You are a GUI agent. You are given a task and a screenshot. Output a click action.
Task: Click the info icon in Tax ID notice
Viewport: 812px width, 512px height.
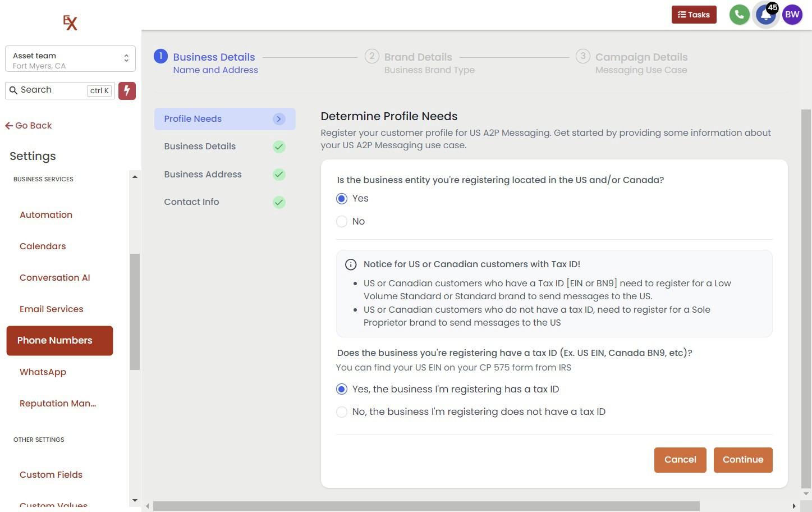point(351,264)
